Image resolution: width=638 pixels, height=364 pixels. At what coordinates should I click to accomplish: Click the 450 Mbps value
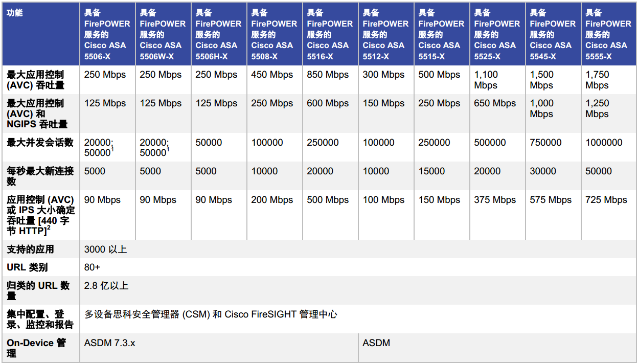click(x=272, y=75)
